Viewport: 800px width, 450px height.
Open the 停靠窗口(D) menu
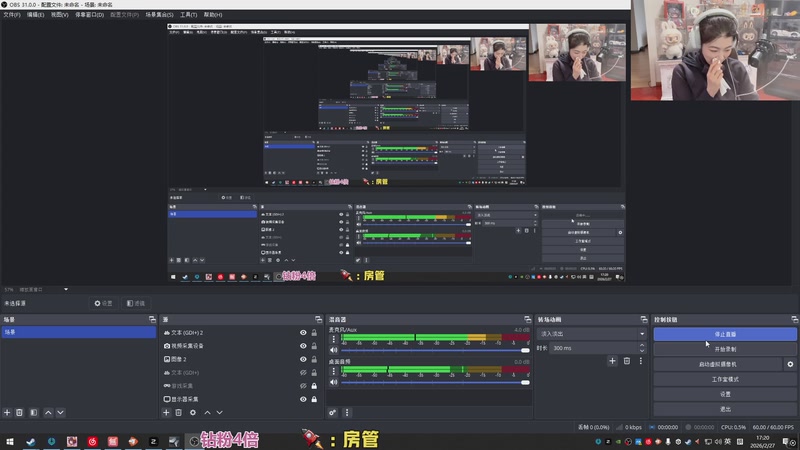[x=89, y=15]
